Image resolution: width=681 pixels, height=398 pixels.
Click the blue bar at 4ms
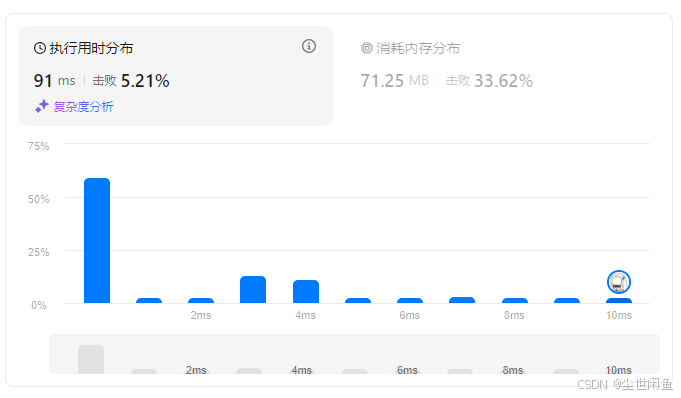[306, 292]
